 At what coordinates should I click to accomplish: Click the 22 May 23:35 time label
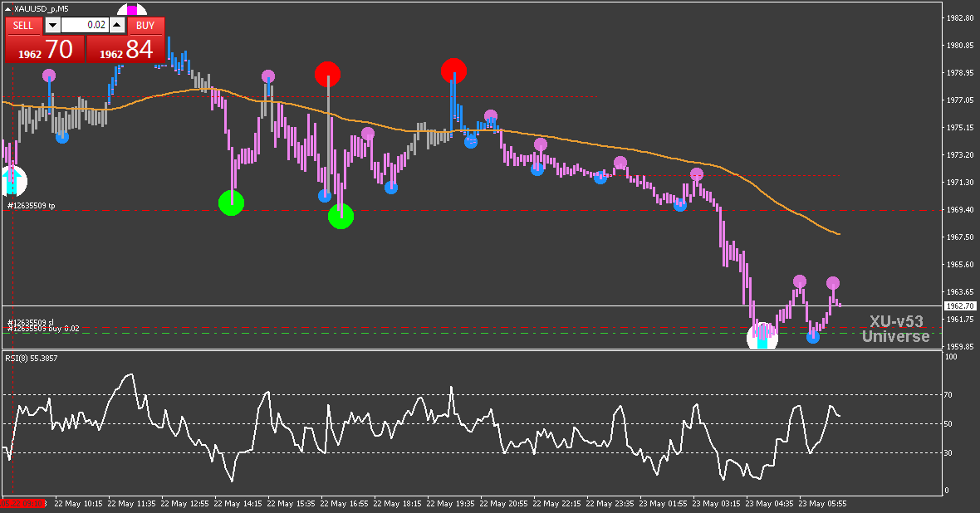[x=610, y=504]
